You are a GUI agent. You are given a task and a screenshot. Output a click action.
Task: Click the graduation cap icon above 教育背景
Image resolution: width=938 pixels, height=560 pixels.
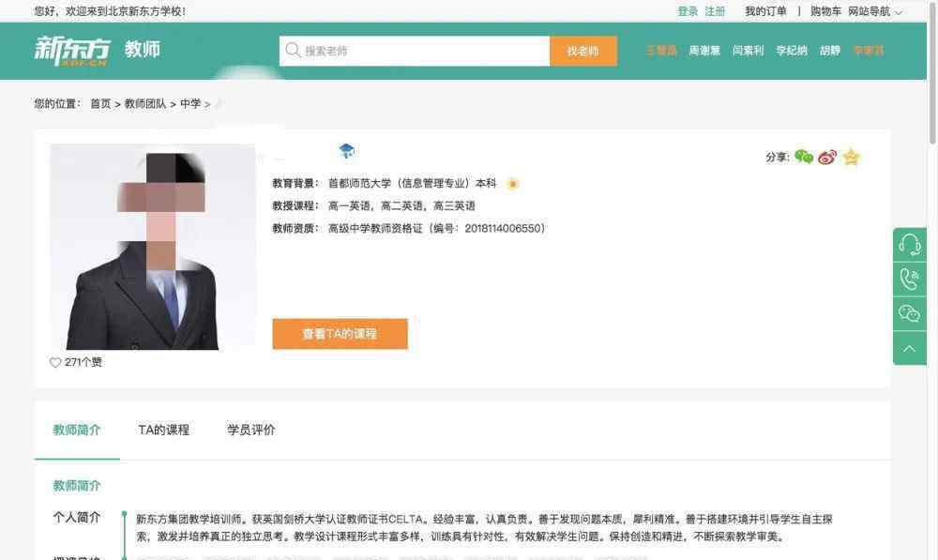coord(346,151)
